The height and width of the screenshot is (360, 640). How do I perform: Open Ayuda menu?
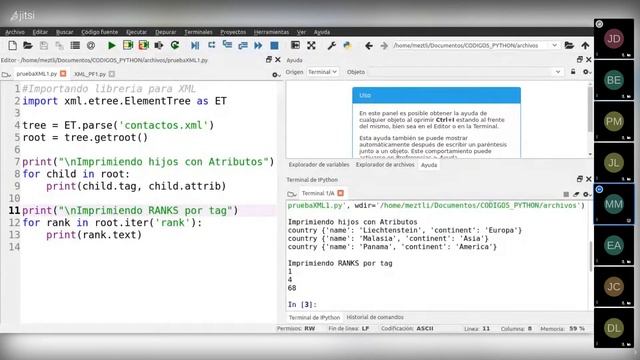pyautogui.click(x=322, y=32)
